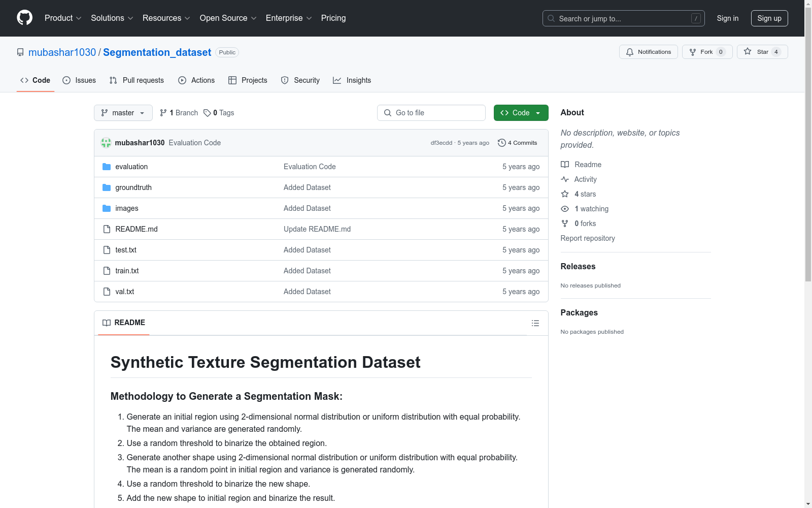Open the README.md file name

(137, 229)
